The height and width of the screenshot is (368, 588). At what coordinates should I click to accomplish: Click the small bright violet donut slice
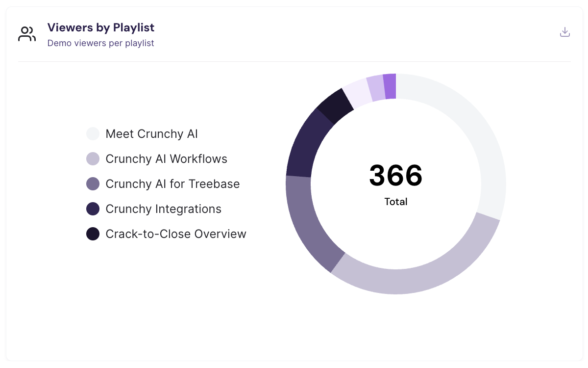pos(390,87)
